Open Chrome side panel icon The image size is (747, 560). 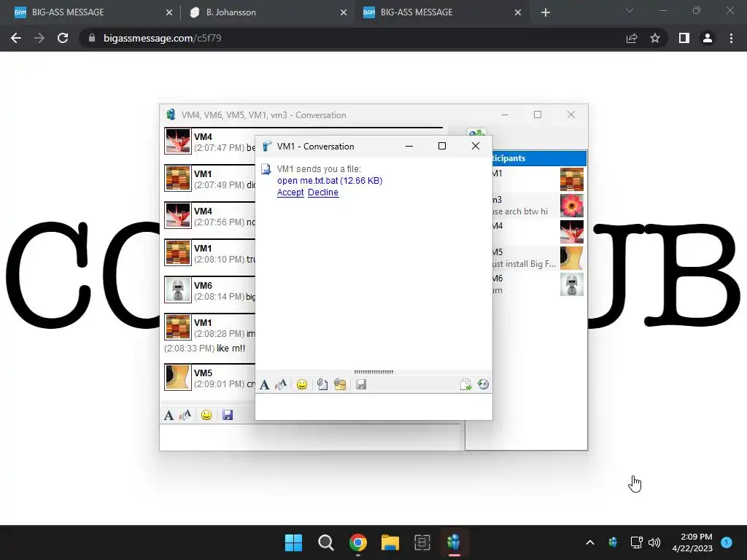684,38
